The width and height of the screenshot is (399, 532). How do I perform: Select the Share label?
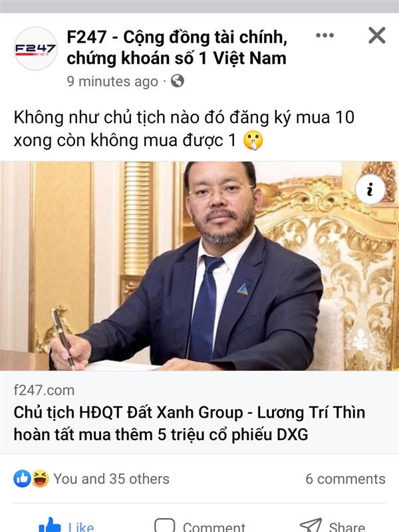(346, 527)
